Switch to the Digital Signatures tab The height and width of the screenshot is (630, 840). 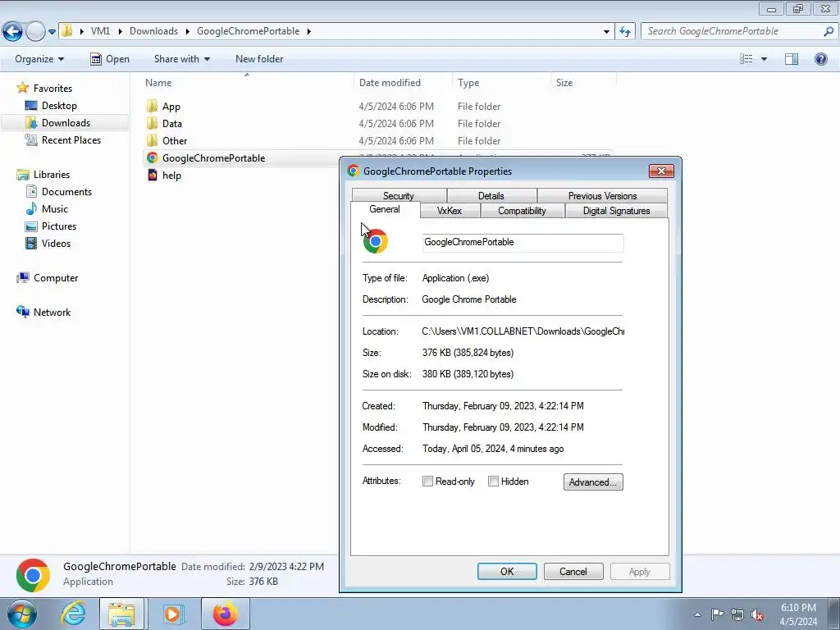click(x=617, y=211)
